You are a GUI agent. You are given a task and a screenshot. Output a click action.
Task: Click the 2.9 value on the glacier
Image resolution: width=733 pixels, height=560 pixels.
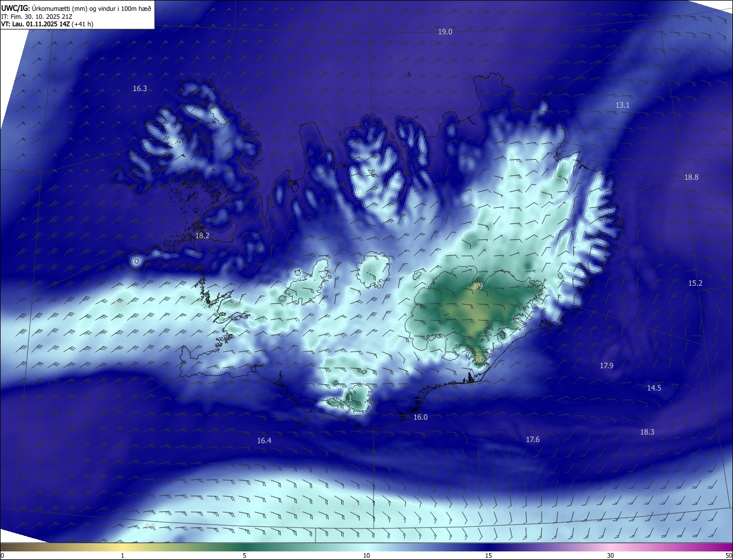coord(478,286)
